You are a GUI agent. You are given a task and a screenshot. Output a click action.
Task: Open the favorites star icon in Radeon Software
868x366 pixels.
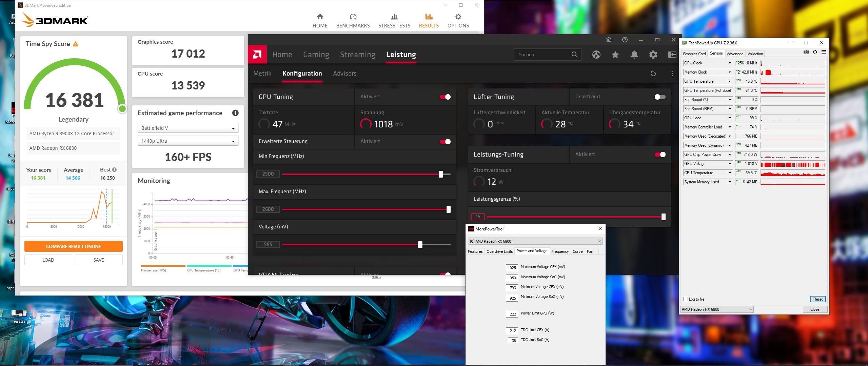pos(615,55)
